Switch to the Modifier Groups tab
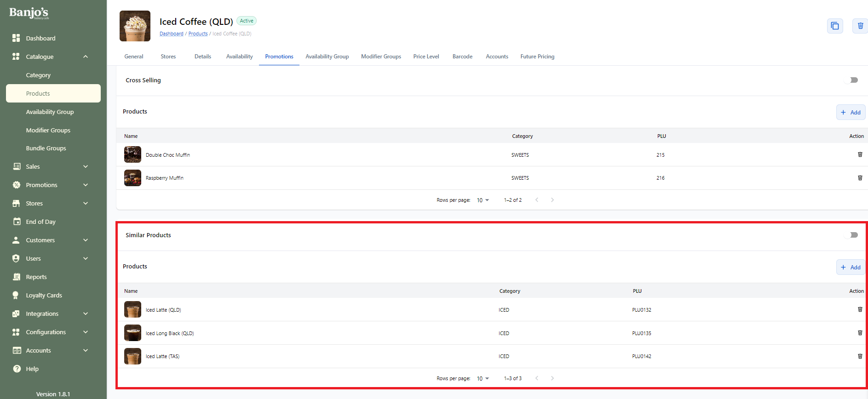Viewport: 868px width, 399px height. pyautogui.click(x=381, y=57)
